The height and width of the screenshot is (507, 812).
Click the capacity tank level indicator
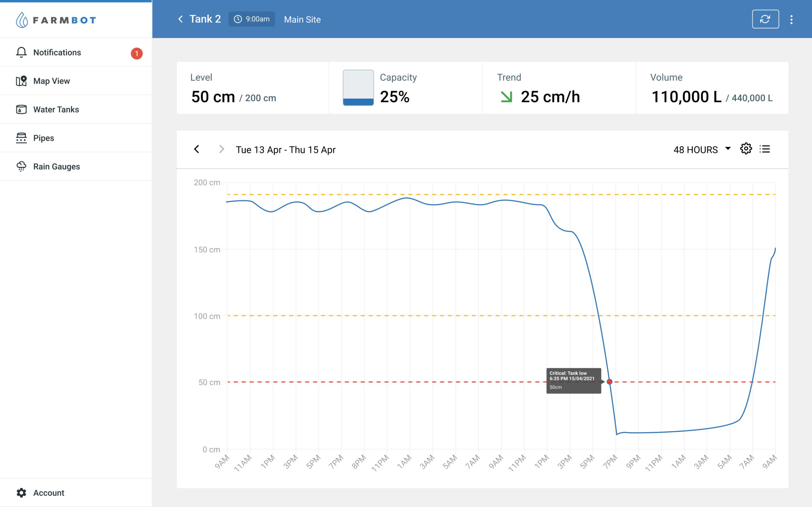tap(358, 88)
